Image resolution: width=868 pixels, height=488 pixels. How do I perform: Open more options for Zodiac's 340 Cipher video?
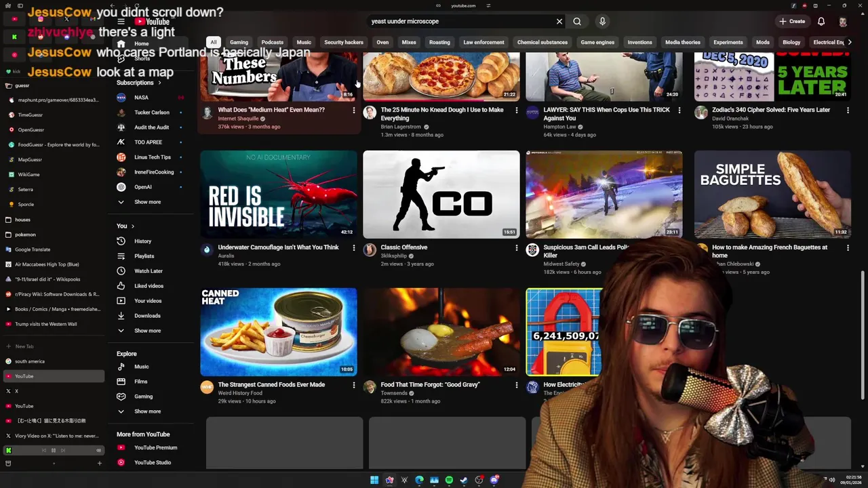[x=848, y=110]
